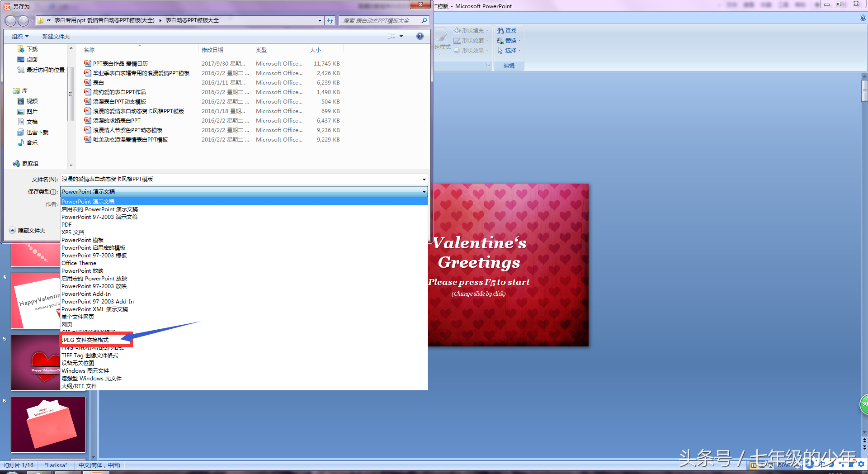Screen dimensions: 868x474
Task: Open the 文档 library icon
Action: [21, 122]
